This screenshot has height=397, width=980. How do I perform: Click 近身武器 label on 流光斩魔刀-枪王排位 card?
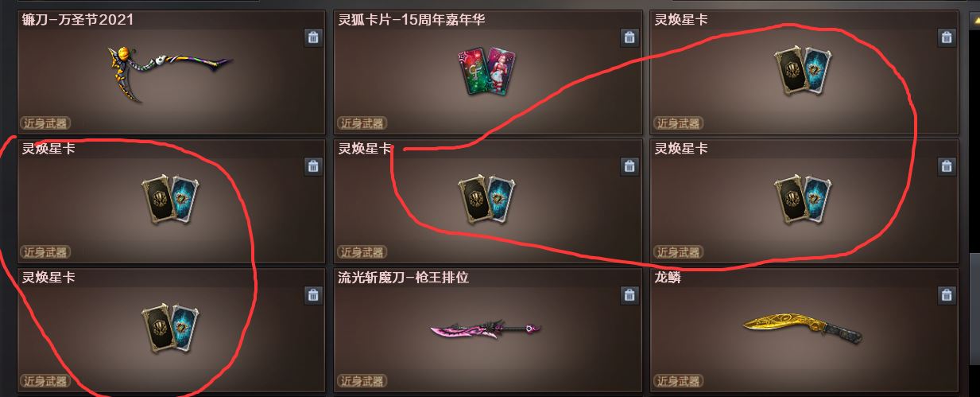coord(362,381)
